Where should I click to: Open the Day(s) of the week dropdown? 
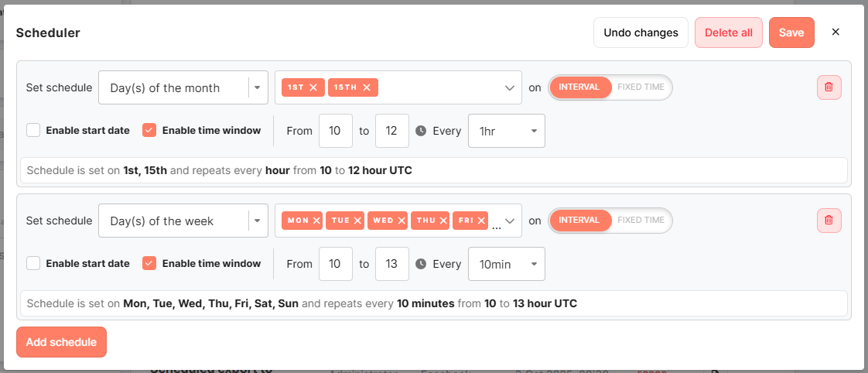(x=183, y=221)
